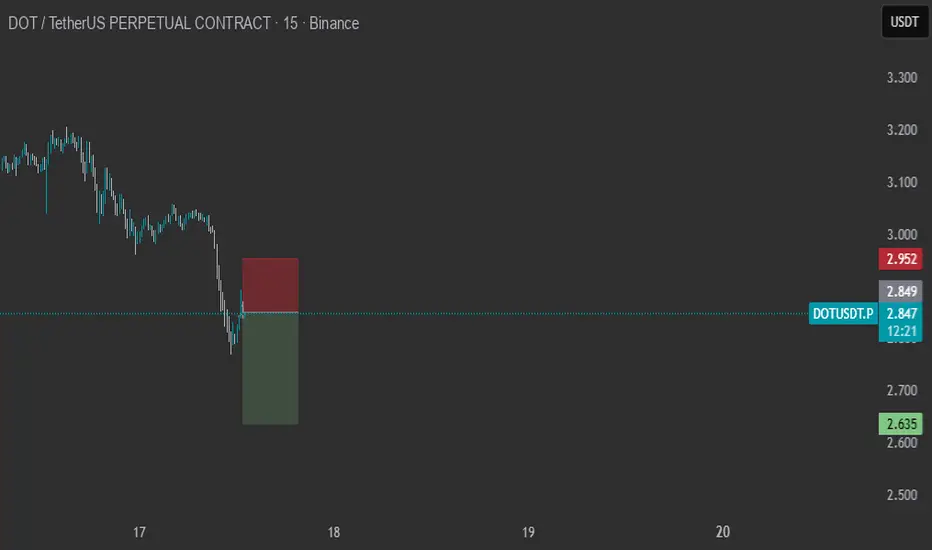The width and height of the screenshot is (932, 550).
Task: Select the red stop-loss zone of the position
Action: 270,285
